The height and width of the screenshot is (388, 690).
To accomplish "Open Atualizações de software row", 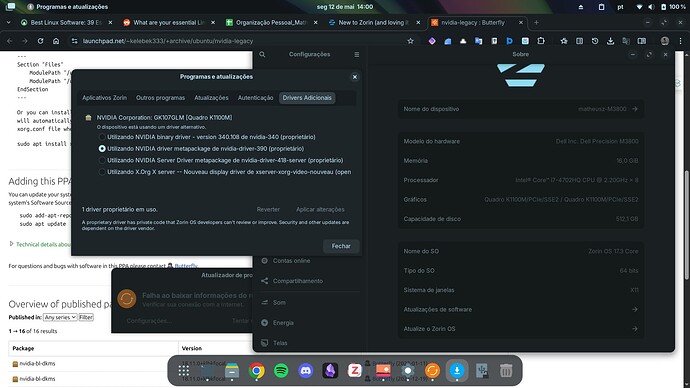I will click(x=521, y=309).
